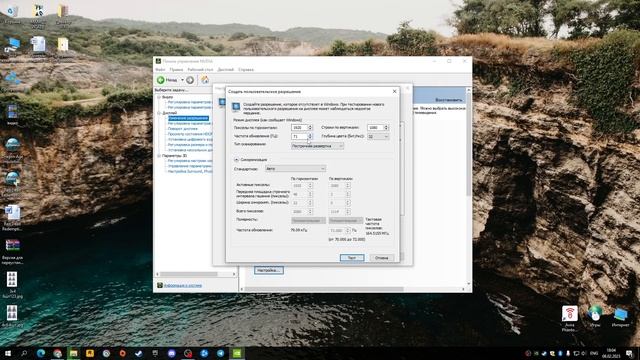Open the Интернет desktop icon
Viewport: 640px width, 360px height.
(620, 317)
